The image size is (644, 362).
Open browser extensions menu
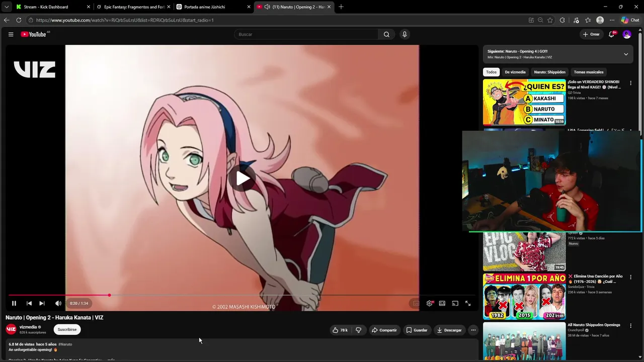562,20
